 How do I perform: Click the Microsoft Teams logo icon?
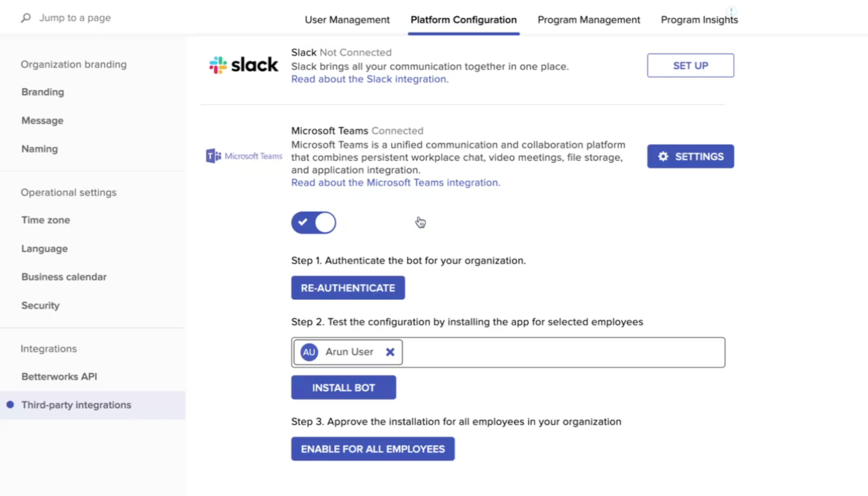[212, 155]
